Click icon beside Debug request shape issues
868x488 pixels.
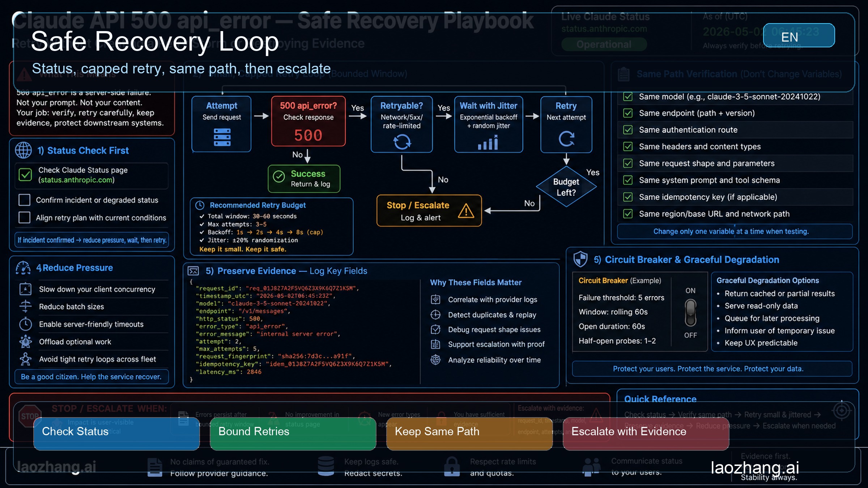[435, 329]
